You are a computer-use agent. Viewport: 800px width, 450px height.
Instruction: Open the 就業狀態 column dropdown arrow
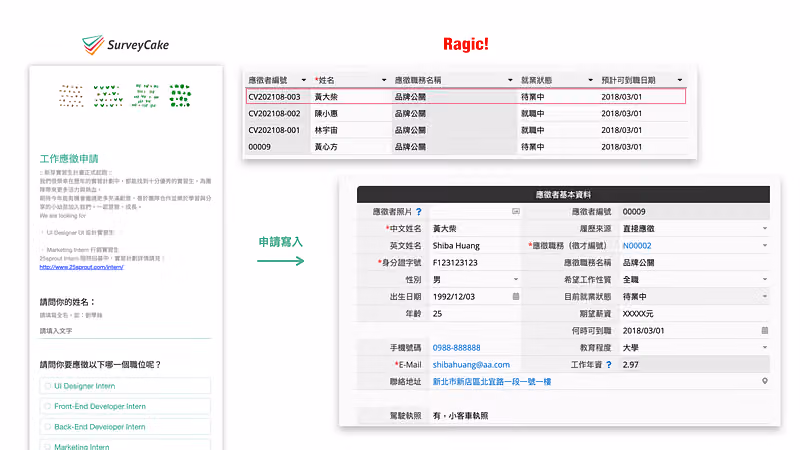(x=590, y=80)
